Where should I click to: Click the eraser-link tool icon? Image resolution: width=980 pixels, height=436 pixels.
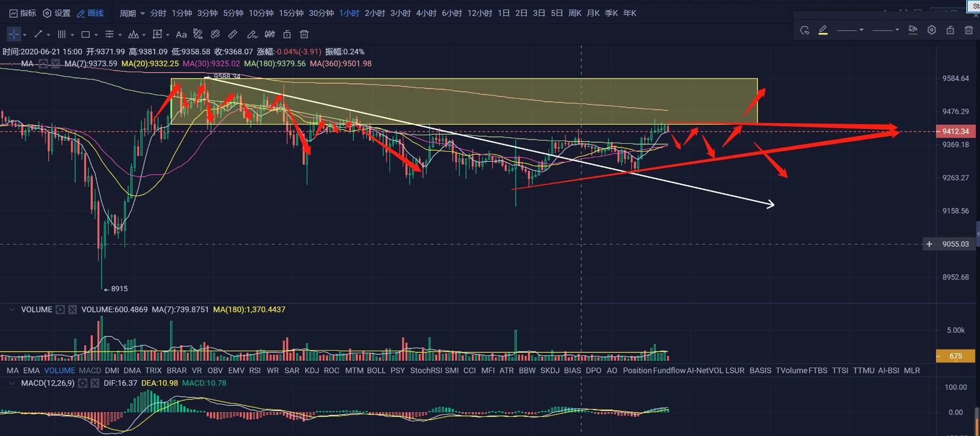(215, 34)
